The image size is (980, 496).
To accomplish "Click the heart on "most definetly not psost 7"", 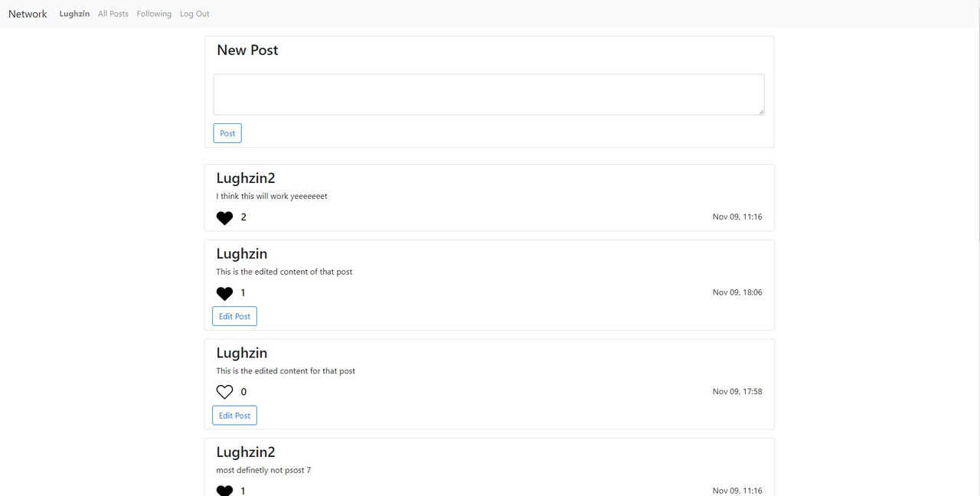I will pyautogui.click(x=224, y=490).
